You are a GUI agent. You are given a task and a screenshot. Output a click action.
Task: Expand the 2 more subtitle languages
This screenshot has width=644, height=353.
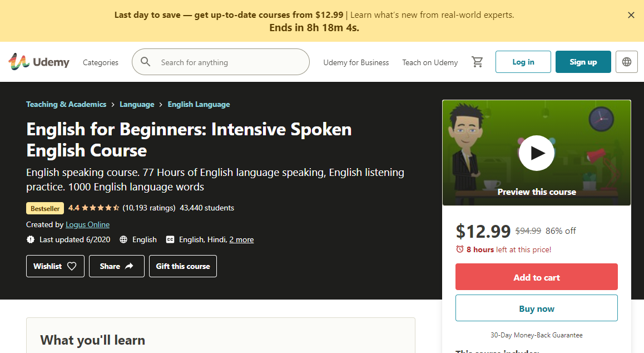coord(241,239)
